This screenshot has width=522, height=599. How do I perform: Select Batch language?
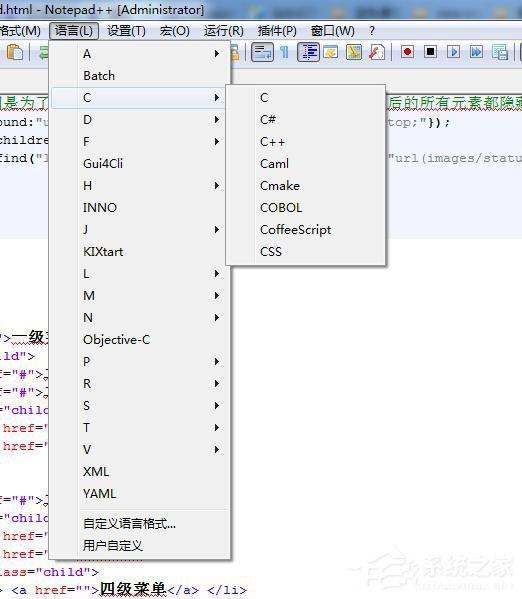point(140,76)
